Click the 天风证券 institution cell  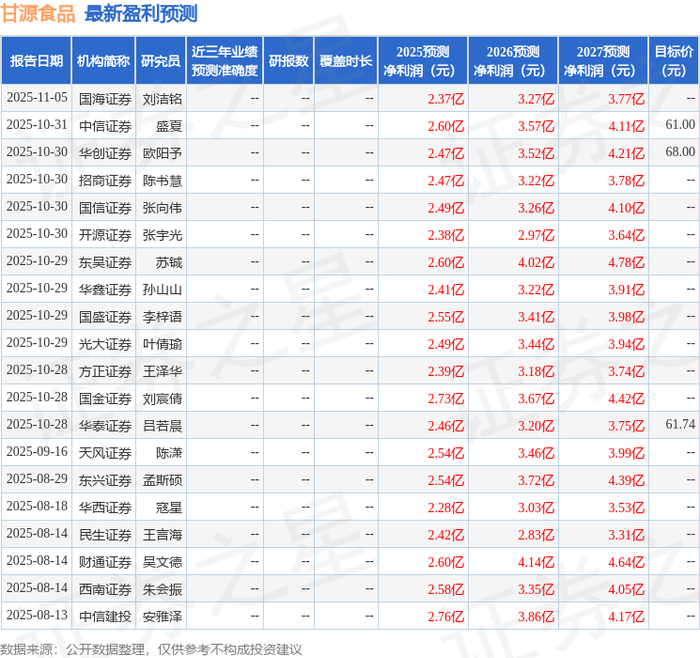[105, 453]
